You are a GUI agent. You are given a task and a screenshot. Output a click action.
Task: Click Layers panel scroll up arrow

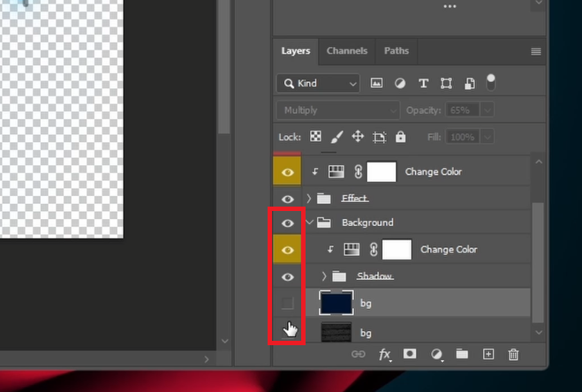pos(539,162)
